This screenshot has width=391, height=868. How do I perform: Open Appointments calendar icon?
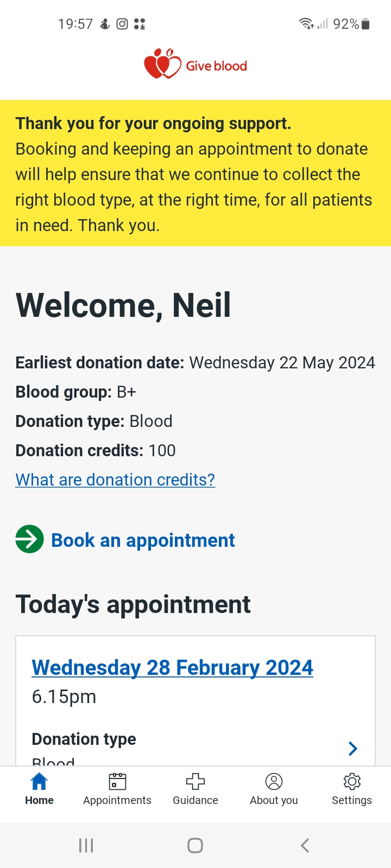[x=117, y=782]
